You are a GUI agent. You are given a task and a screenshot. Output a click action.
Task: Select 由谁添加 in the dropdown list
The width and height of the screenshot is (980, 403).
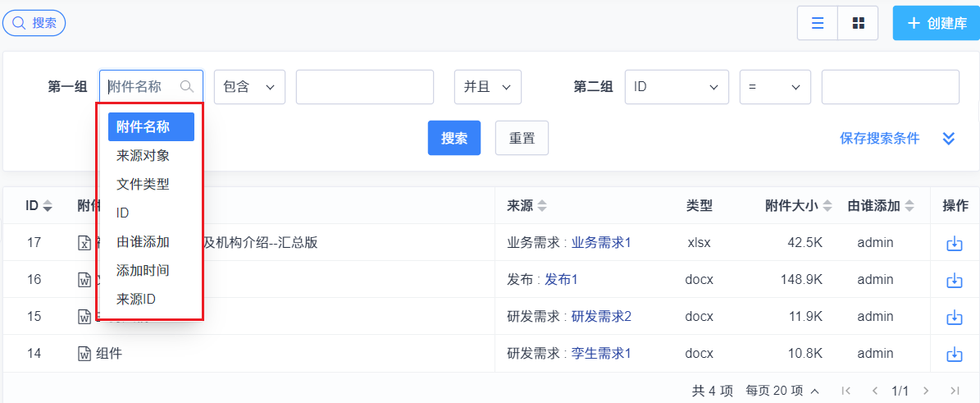click(151, 242)
